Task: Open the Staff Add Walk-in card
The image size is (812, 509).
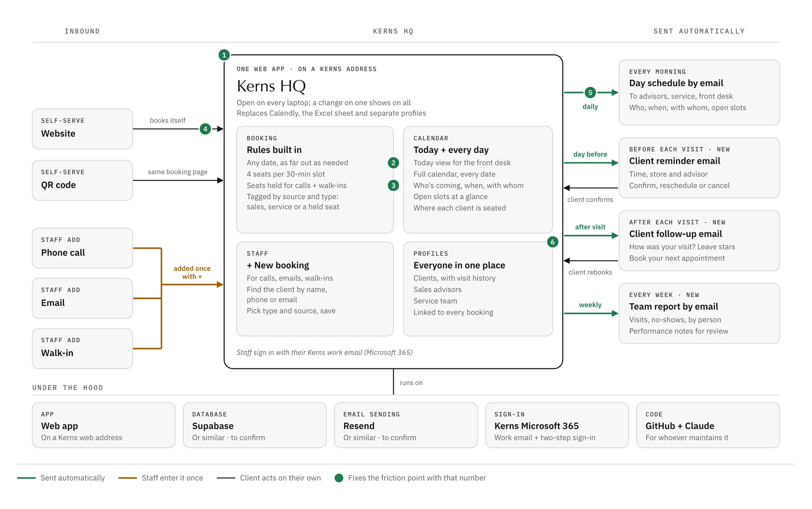Action: (82, 349)
